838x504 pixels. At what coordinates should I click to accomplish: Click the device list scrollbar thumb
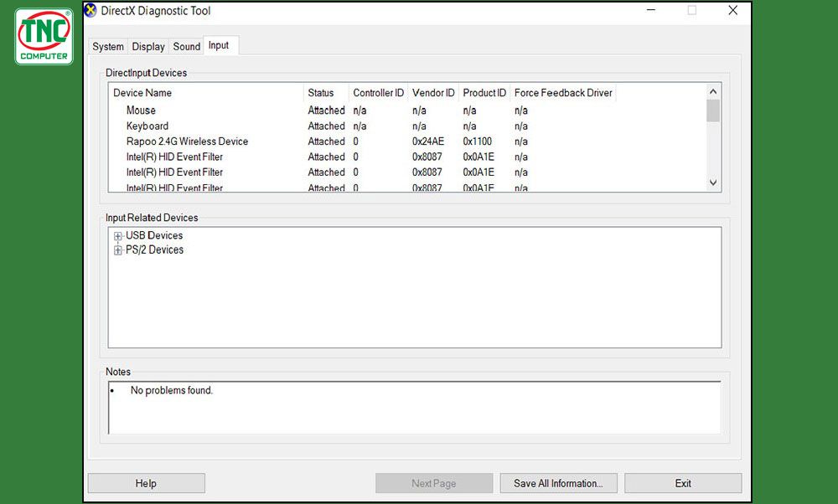[x=713, y=111]
